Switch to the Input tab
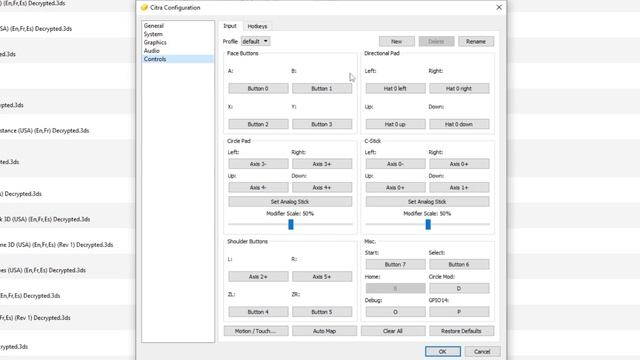Screen dimensions: 640x360 click(x=230, y=26)
